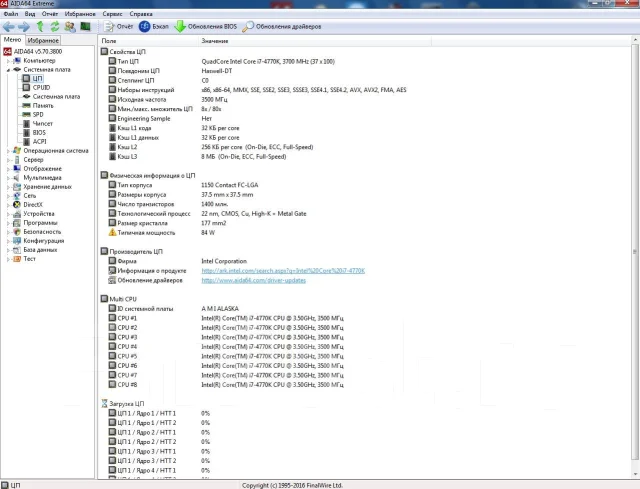
Task: Click the Типичная мощность warning icon
Action: point(112,232)
